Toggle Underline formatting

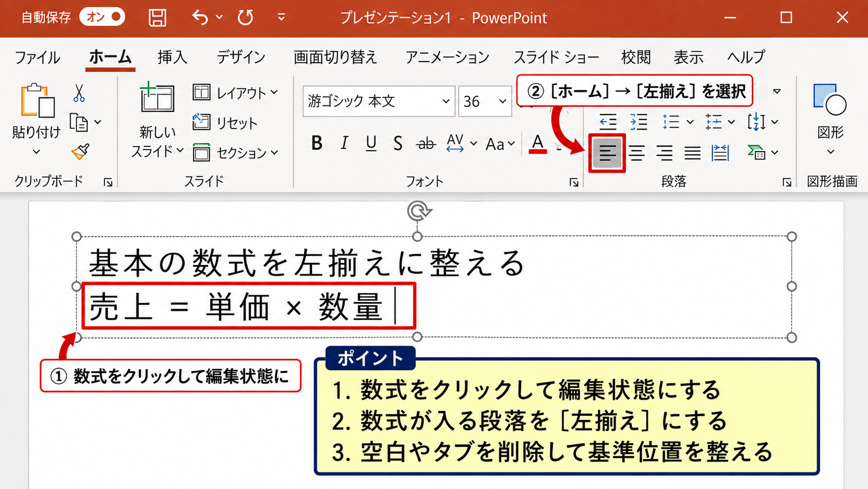click(371, 143)
